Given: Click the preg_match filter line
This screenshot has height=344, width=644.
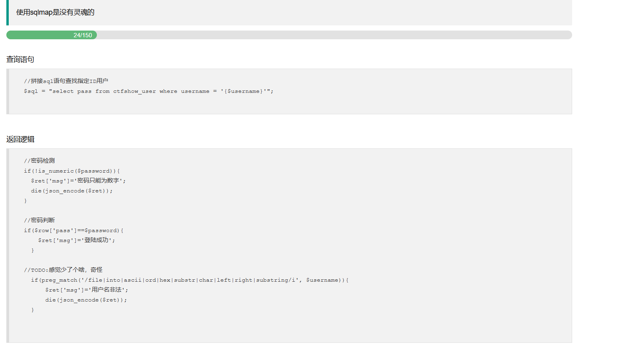Looking at the screenshot, I should pos(190,280).
